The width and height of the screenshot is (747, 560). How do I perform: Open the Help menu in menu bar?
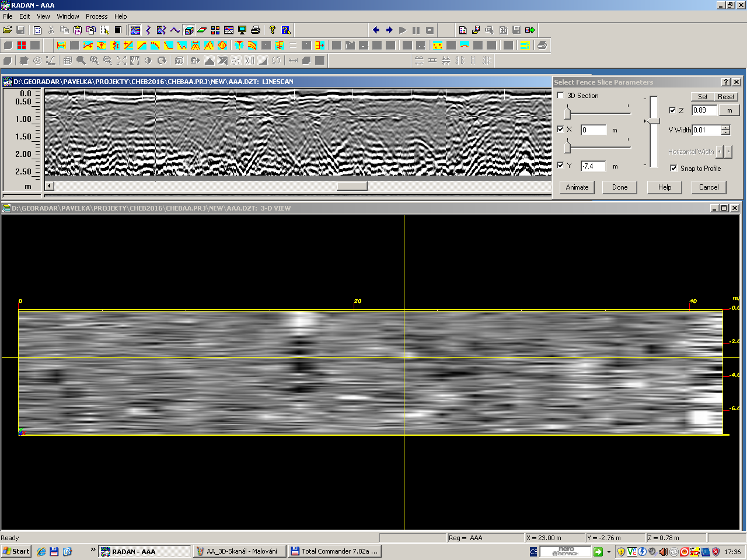pyautogui.click(x=120, y=16)
